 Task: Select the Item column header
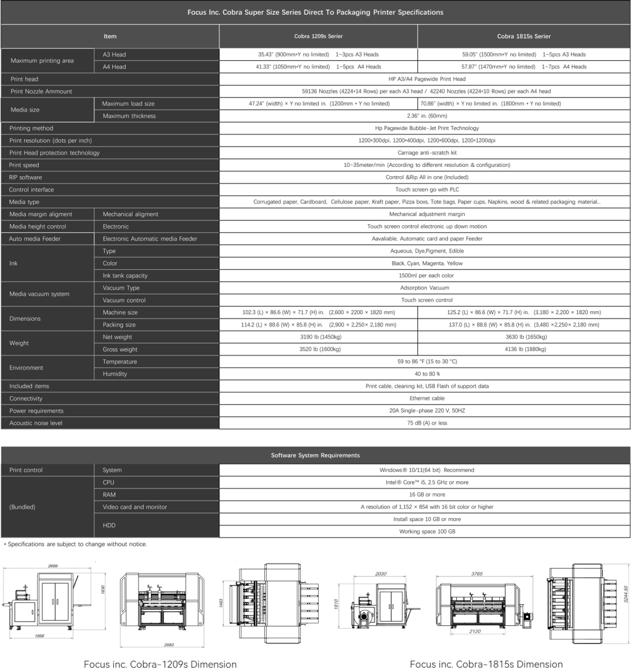pos(110,36)
